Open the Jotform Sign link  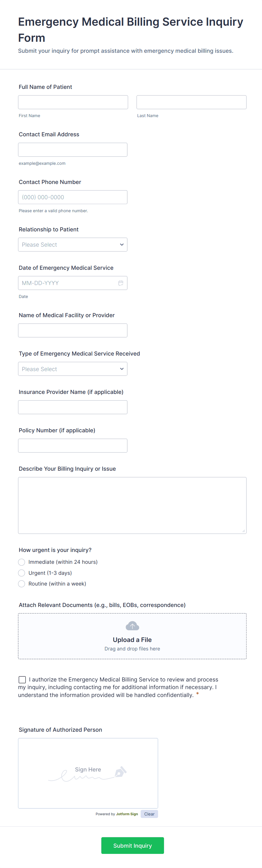coord(127,814)
